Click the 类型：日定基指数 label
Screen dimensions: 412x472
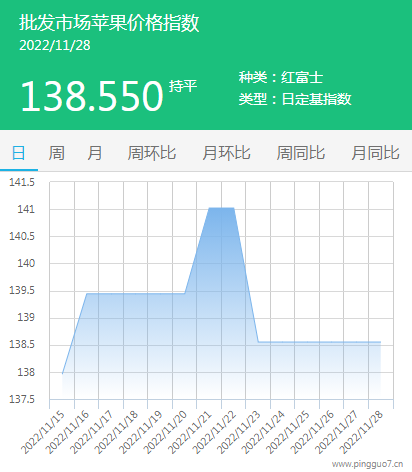tap(295, 99)
